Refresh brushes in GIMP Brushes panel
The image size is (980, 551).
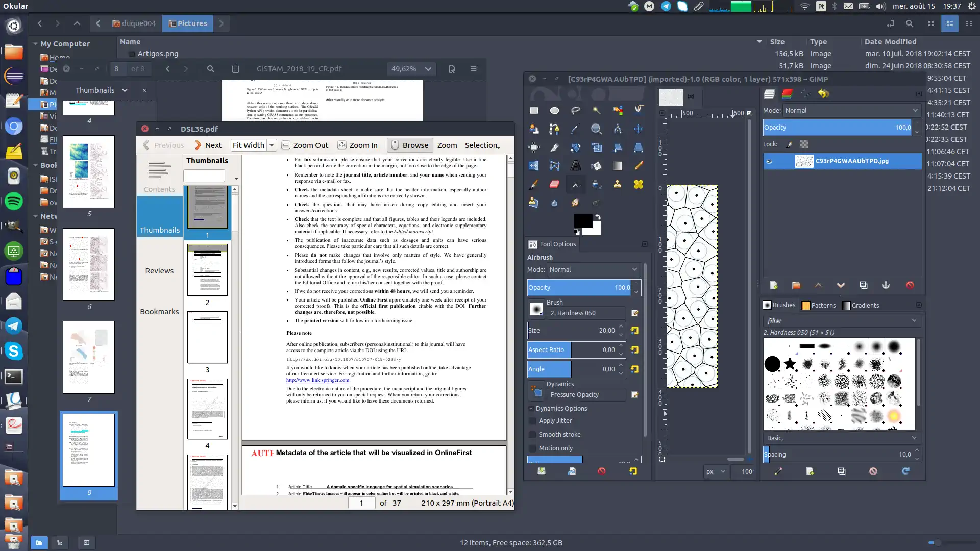[905, 471]
